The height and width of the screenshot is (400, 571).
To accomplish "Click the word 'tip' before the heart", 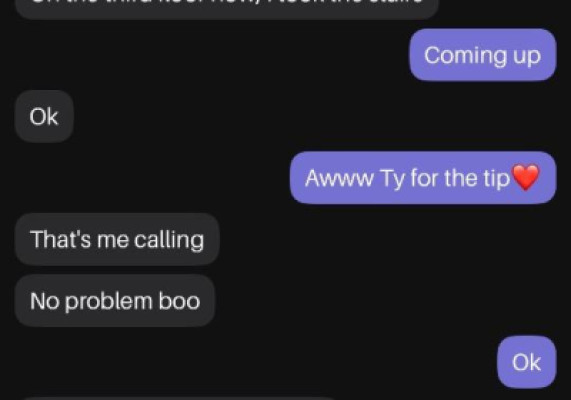I will [497, 179].
